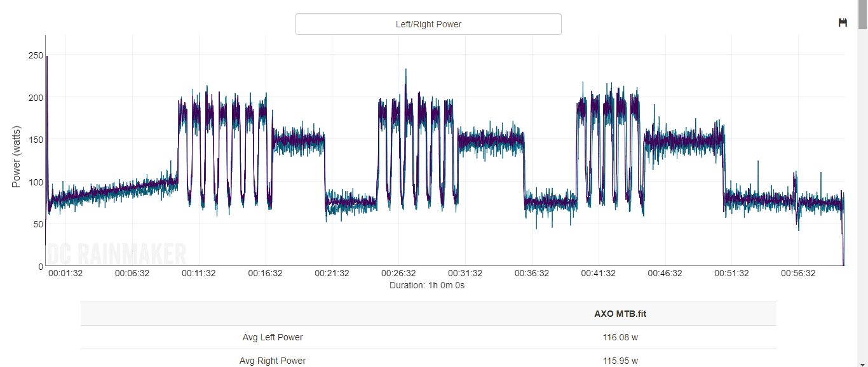Select the 00:41:32 mark on the x-axis

pos(598,273)
